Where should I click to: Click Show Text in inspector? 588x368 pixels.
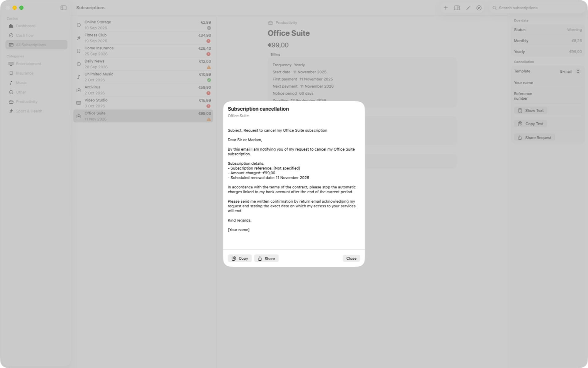531,110
